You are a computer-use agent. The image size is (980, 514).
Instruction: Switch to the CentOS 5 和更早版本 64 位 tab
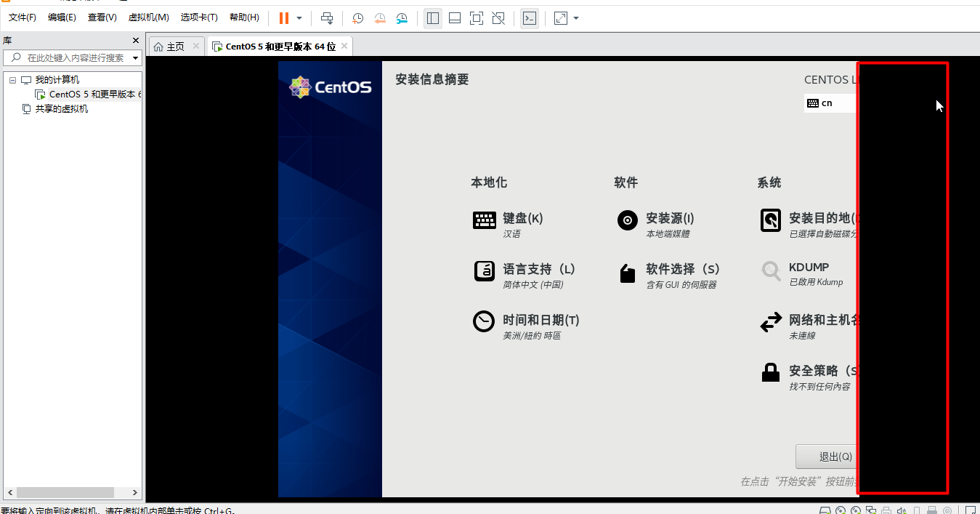click(x=280, y=47)
